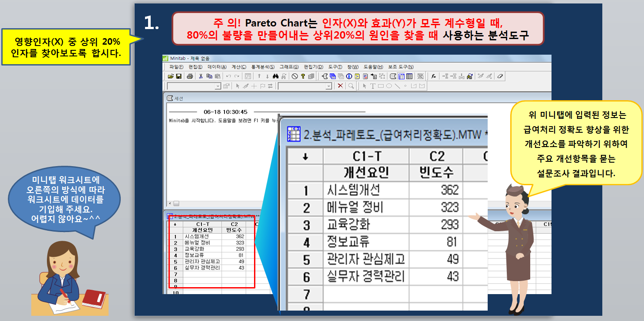
Task: Click the Redo arrow icon
Action: pyautogui.click(x=237, y=76)
